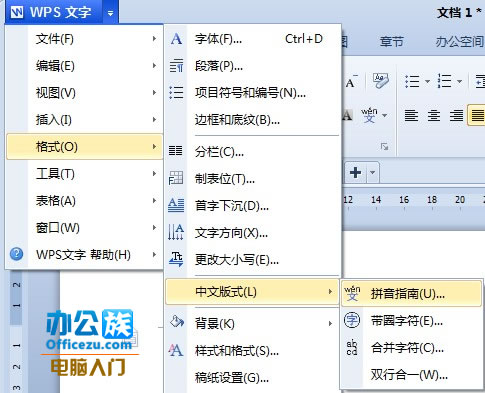Click the ribbon numbered list icon
485x393 pixels.
[x=445, y=81]
